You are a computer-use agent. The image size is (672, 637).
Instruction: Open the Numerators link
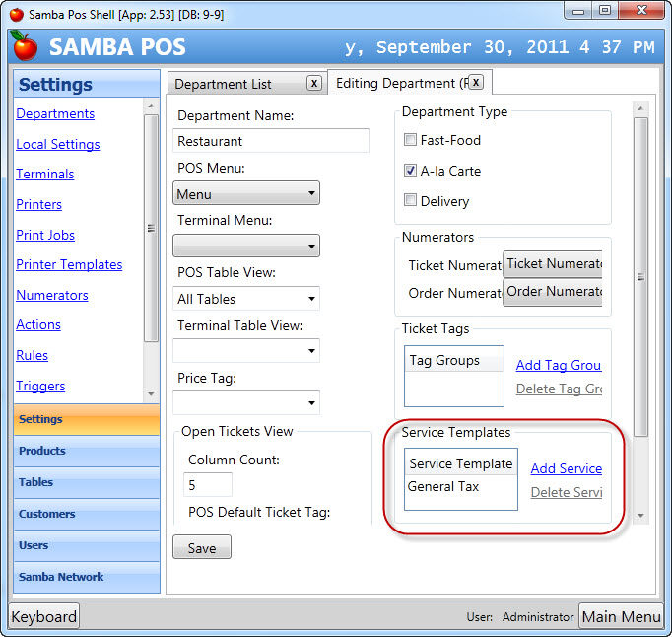(52, 295)
